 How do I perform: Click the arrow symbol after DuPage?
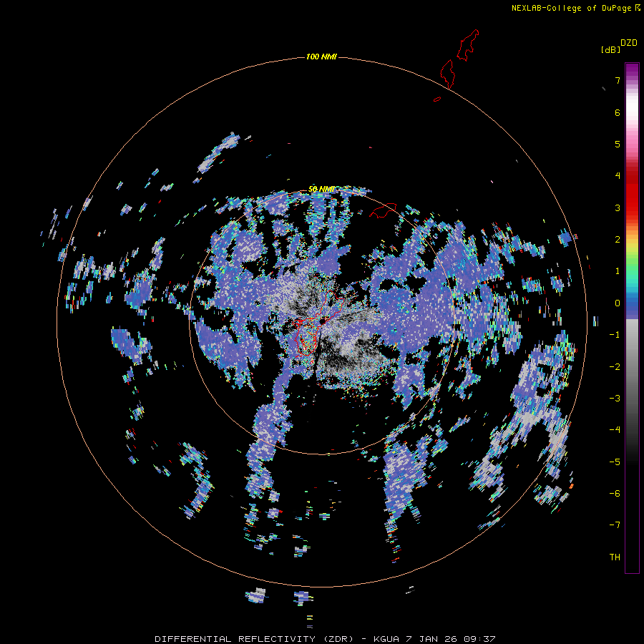(x=638, y=7)
